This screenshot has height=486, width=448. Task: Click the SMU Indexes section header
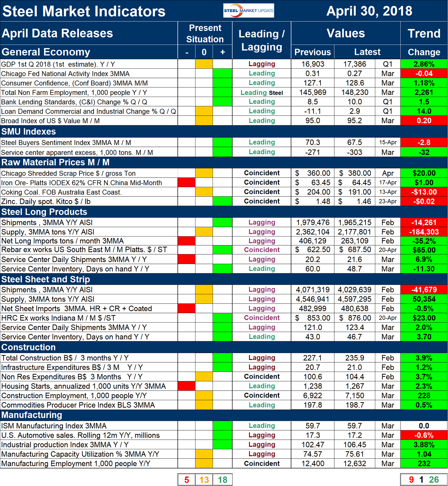coord(29,132)
